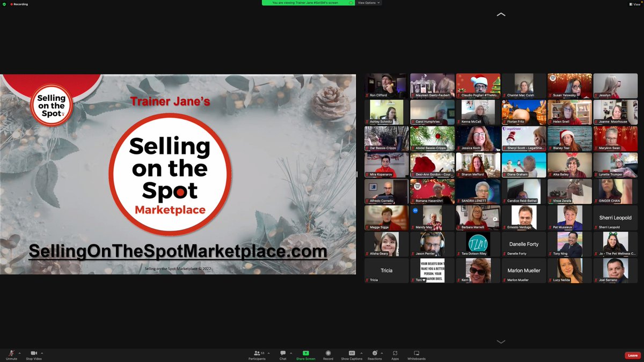
Task: Open the Chat panel
Action: [283, 355]
